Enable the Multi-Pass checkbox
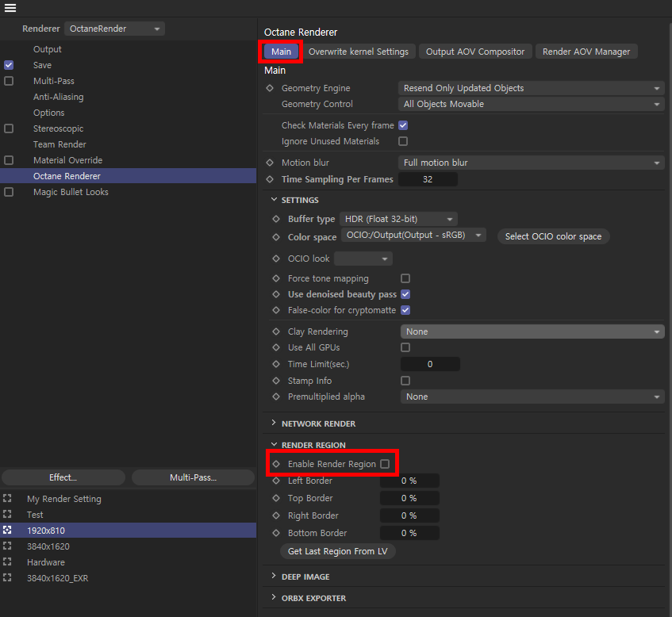This screenshot has width=672, height=617. coord(9,81)
